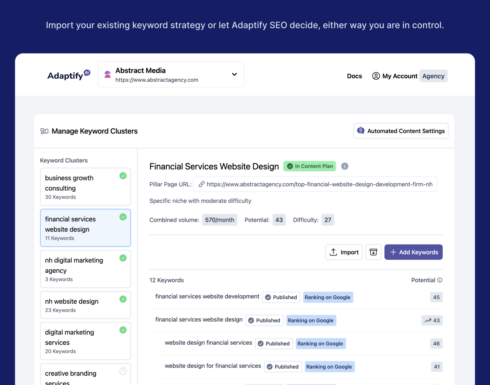Click Published badge for website design financial services

[x=274, y=344]
